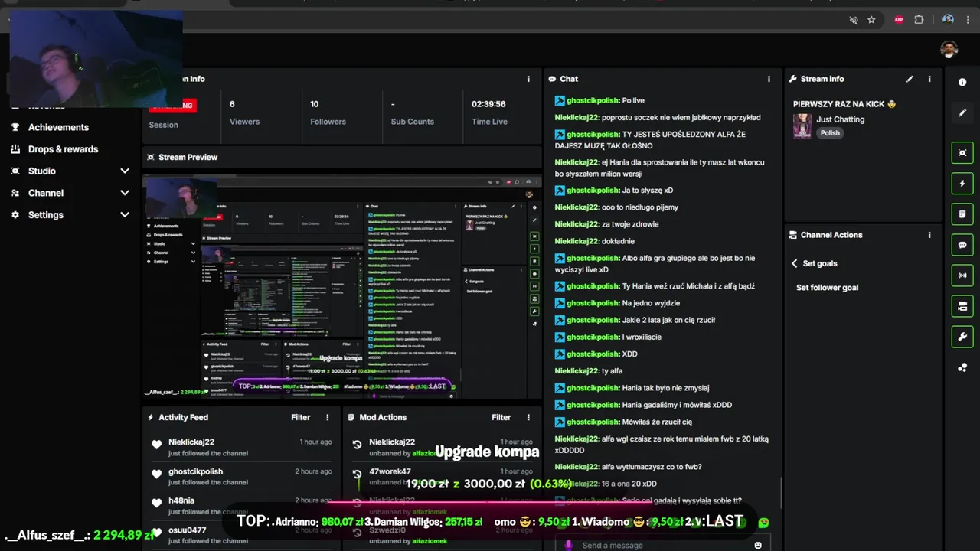Open Stream info panel three-dot menu
This screenshot has width=980, height=551.
pos(929,79)
